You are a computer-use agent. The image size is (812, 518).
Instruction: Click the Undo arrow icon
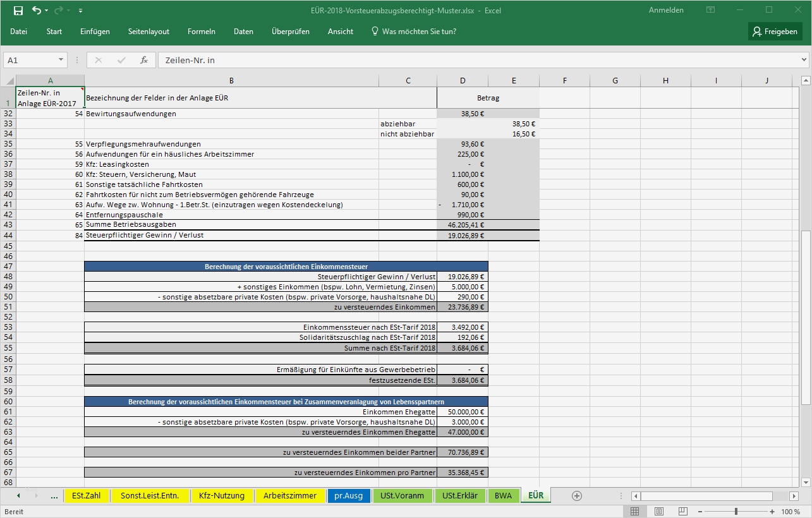(x=37, y=10)
